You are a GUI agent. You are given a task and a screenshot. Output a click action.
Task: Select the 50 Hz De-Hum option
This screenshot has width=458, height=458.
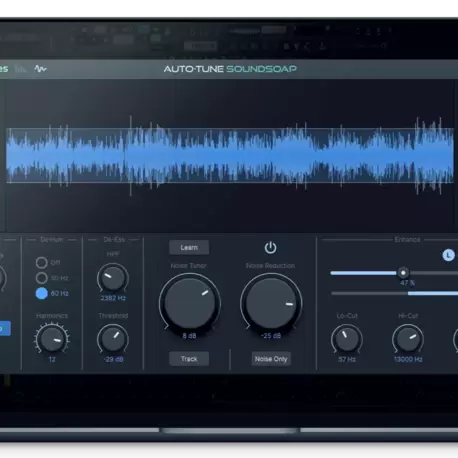click(42, 278)
